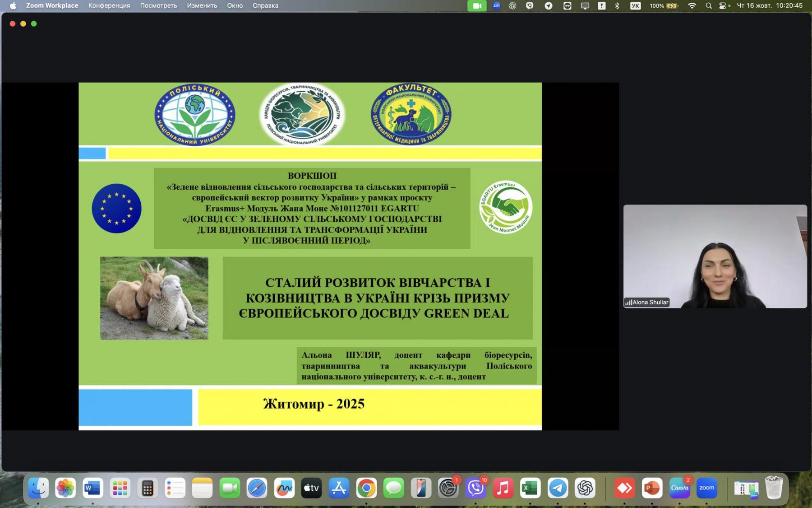
Task: Click the Spotlight search magnifier
Action: coord(709,6)
